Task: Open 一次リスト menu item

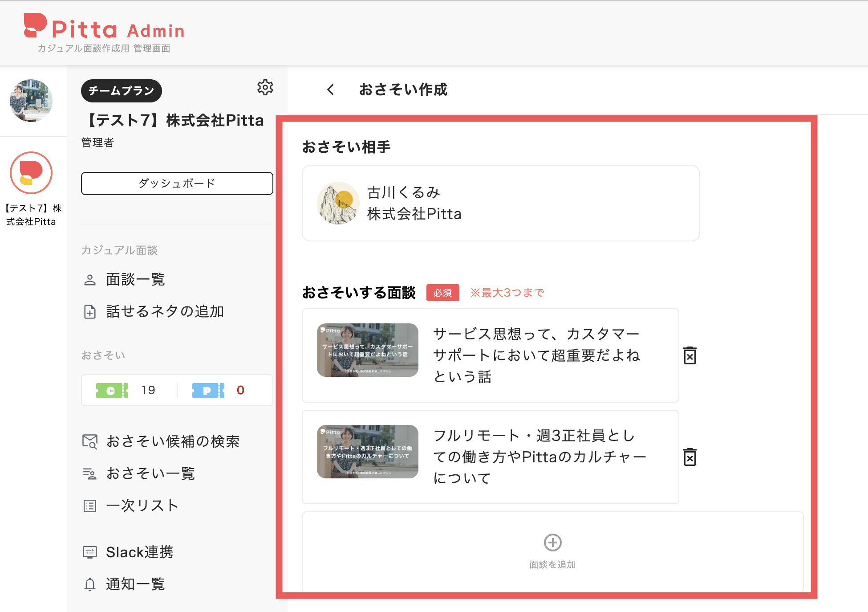Action: 142,505
